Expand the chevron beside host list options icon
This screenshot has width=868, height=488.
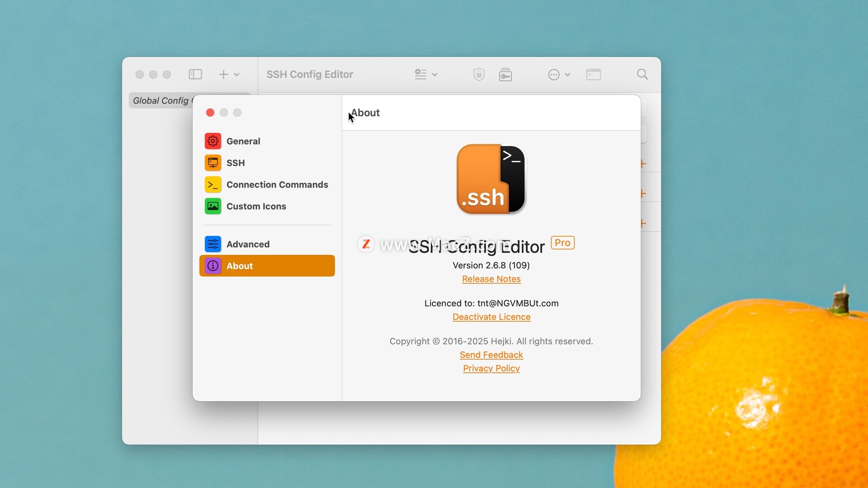(x=434, y=75)
